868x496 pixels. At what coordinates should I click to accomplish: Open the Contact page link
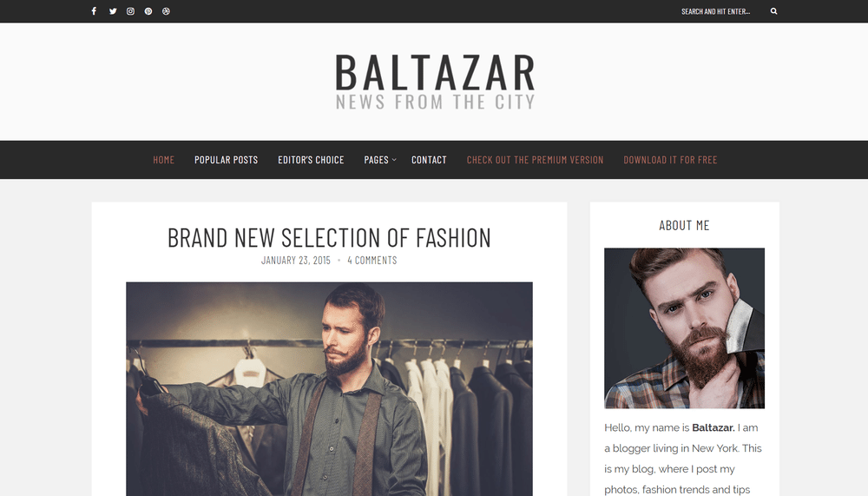click(429, 160)
